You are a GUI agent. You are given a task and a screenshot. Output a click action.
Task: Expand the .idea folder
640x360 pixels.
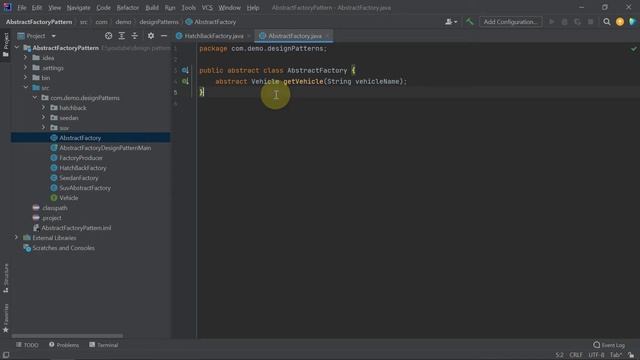pyautogui.click(x=26, y=58)
